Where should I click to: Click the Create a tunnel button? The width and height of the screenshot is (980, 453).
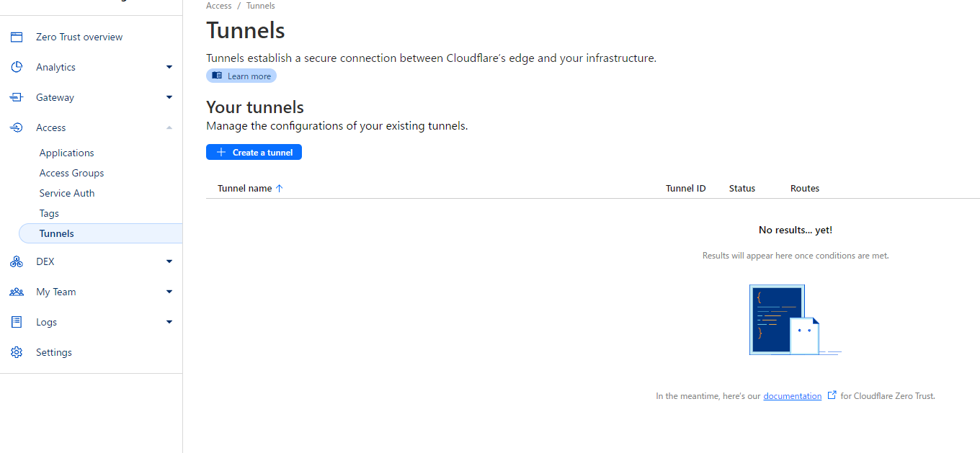[x=254, y=152]
